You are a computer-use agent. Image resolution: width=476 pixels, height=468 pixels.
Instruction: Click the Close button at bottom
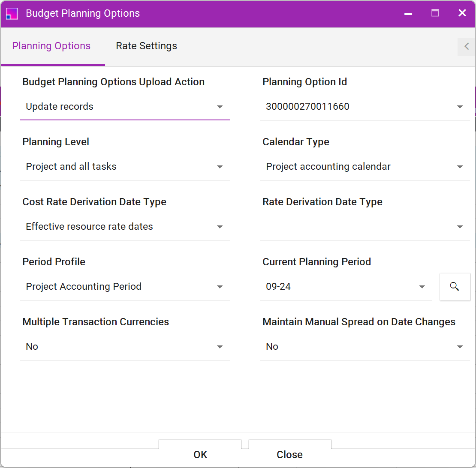click(x=289, y=454)
